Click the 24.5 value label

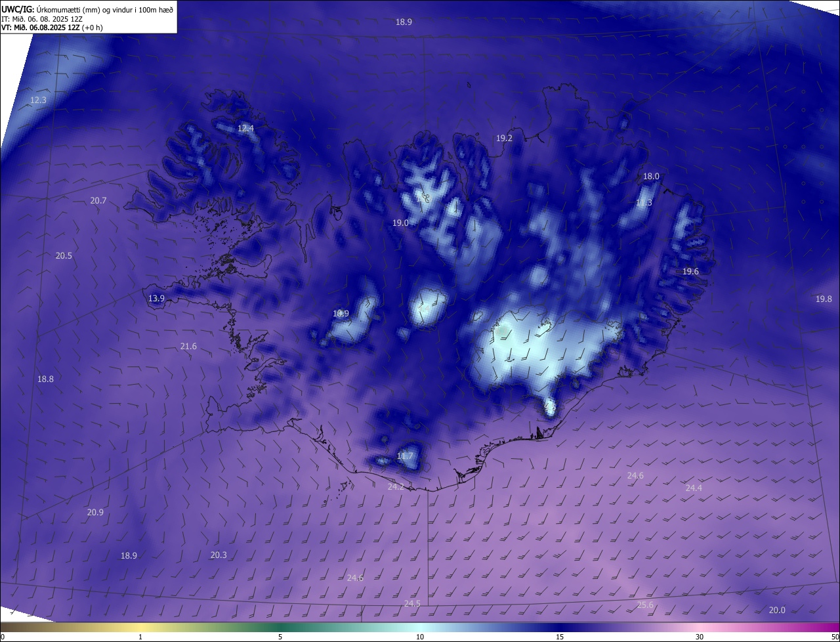[x=412, y=604]
